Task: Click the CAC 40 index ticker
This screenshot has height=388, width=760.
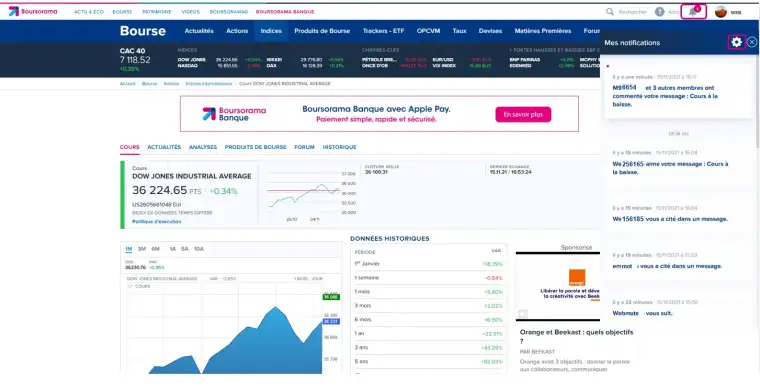Action: [x=135, y=60]
